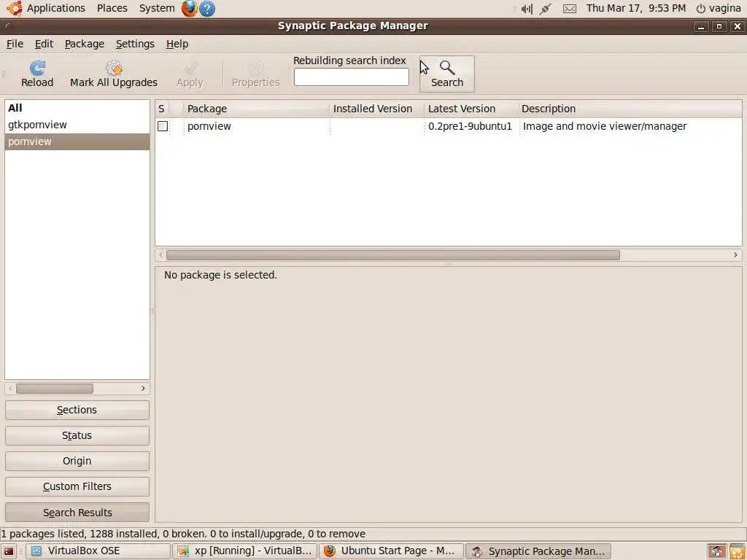The image size is (747, 560).
Task: Click the Search magnifier button
Action: (x=447, y=74)
